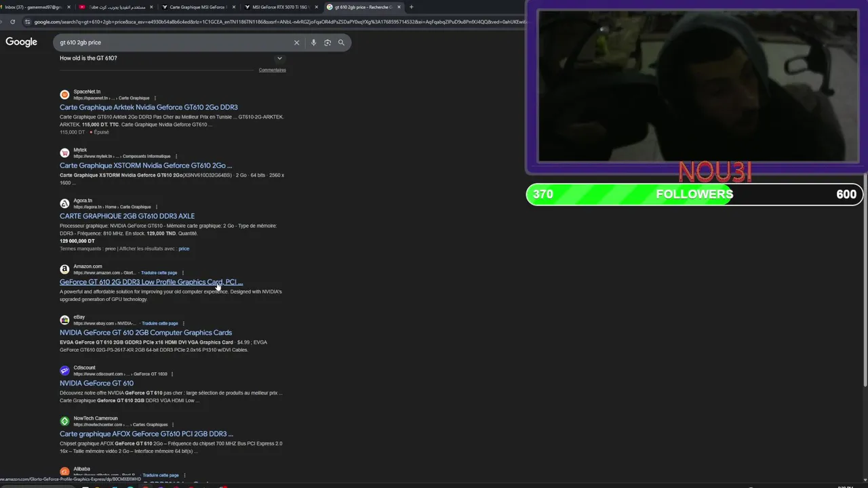Viewport: 868px width, 488px height.
Task: Click the NowTech Cameroun favicon
Action: click(x=64, y=421)
